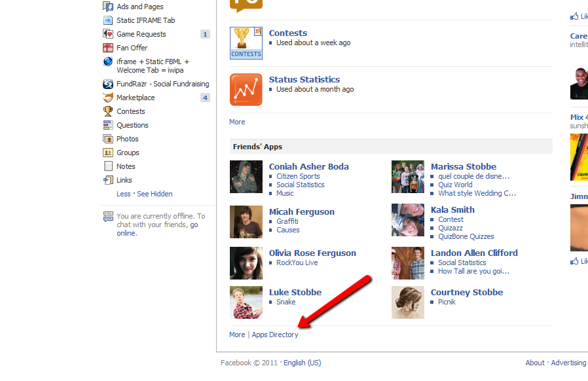Go to Marketplace in the sidebar

pyautogui.click(x=136, y=98)
